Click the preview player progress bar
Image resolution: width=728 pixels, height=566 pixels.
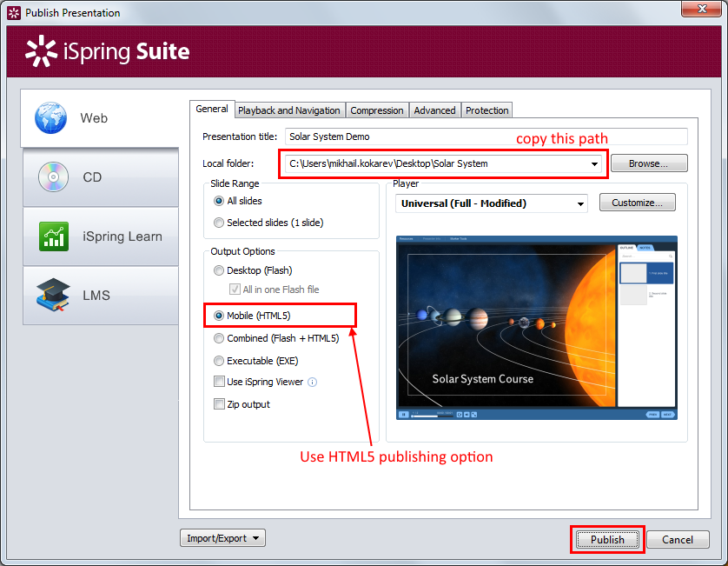coord(432,415)
